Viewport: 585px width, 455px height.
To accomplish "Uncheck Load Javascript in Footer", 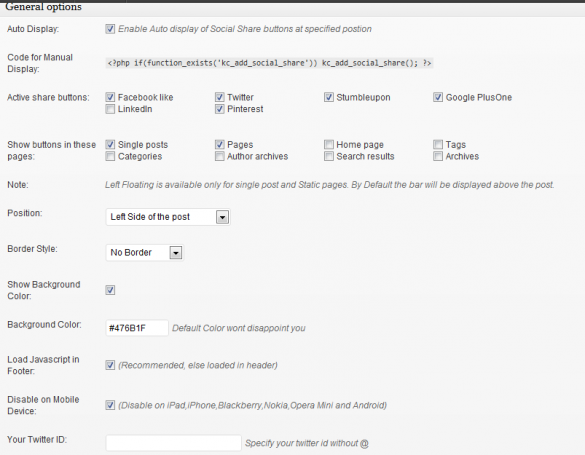I will coord(110,365).
